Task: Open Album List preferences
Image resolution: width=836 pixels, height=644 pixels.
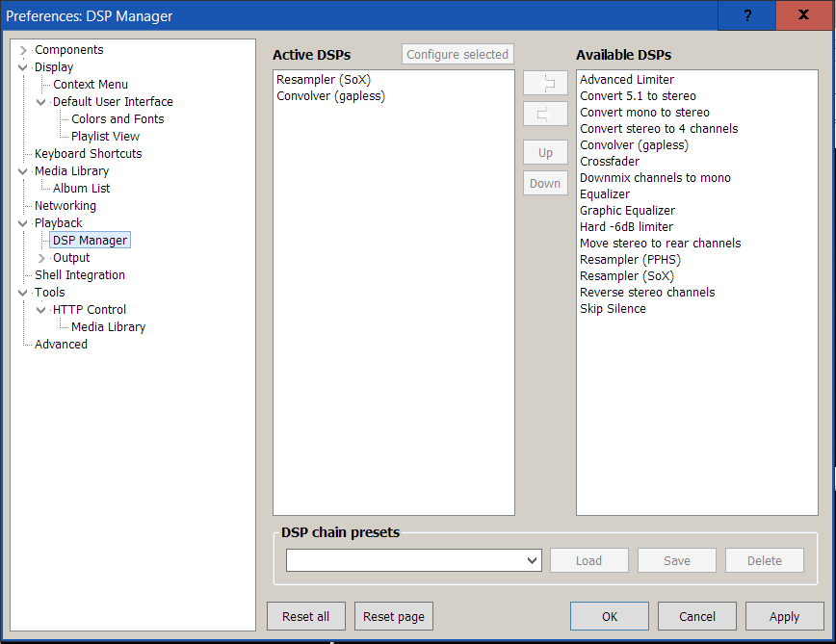Action: tap(81, 188)
